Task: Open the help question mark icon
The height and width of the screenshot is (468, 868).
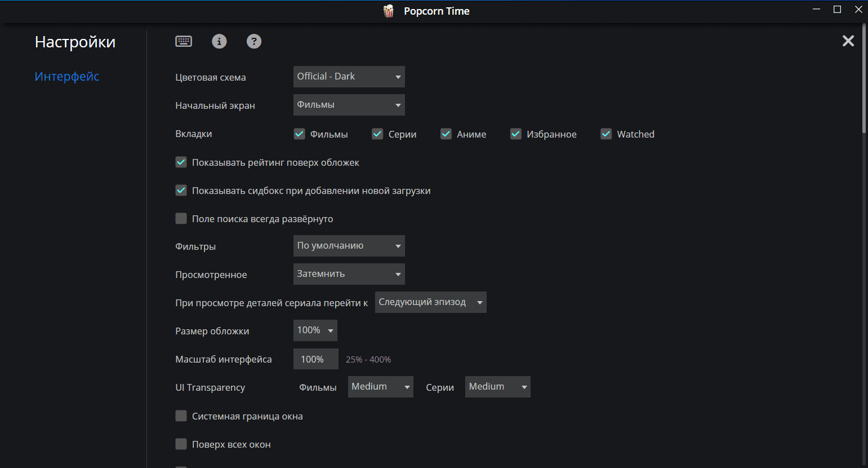Action: tap(254, 41)
